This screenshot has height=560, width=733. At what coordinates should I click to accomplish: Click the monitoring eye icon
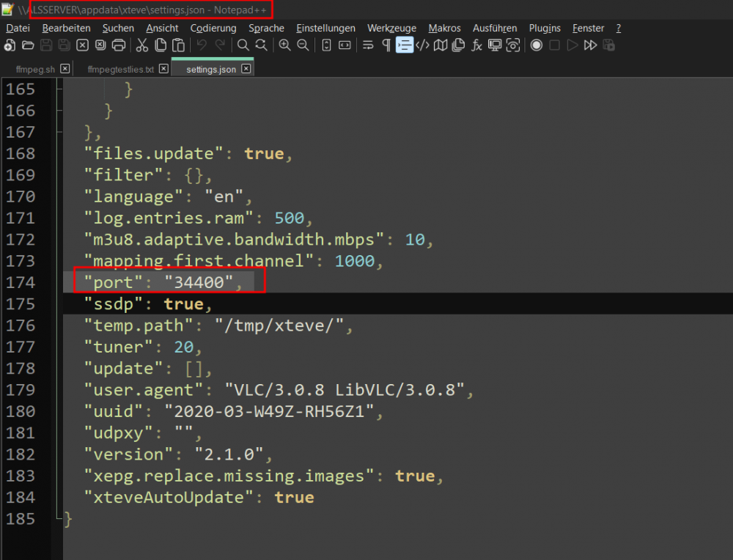pos(513,45)
